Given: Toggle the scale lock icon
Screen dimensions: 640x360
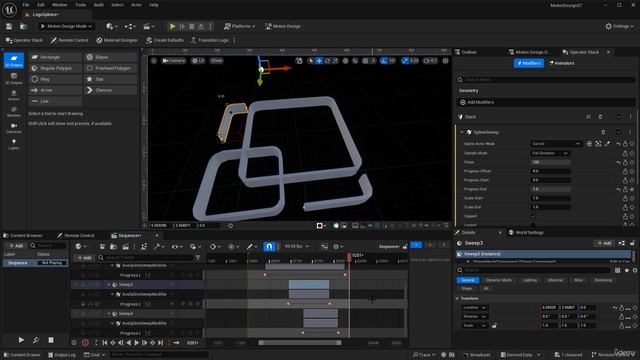Looking at the screenshot, I should [494, 325].
